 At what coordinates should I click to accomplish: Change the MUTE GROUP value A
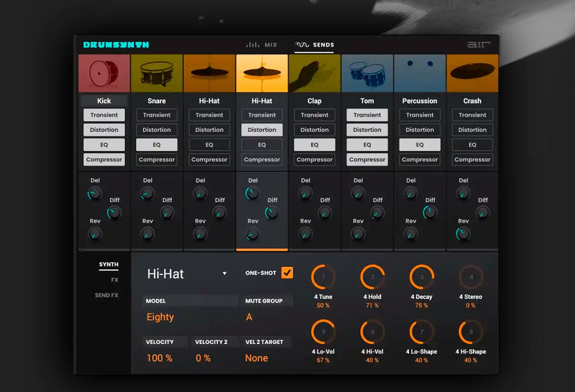(x=249, y=317)
